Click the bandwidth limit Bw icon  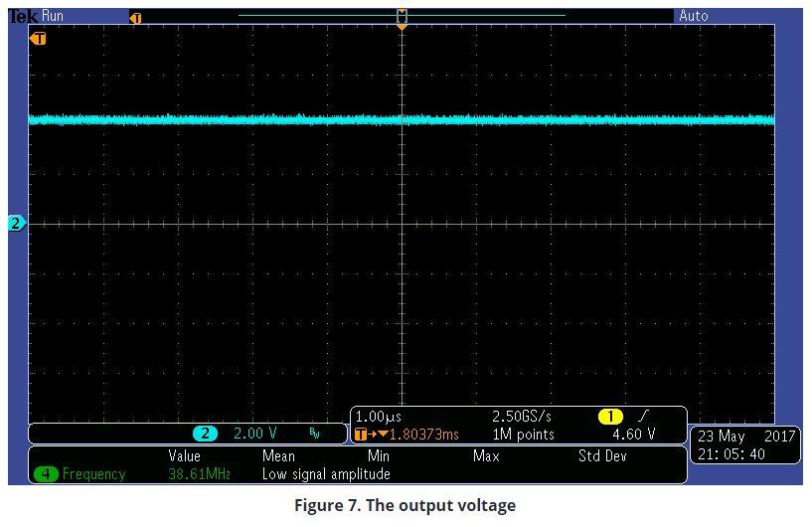314,434
